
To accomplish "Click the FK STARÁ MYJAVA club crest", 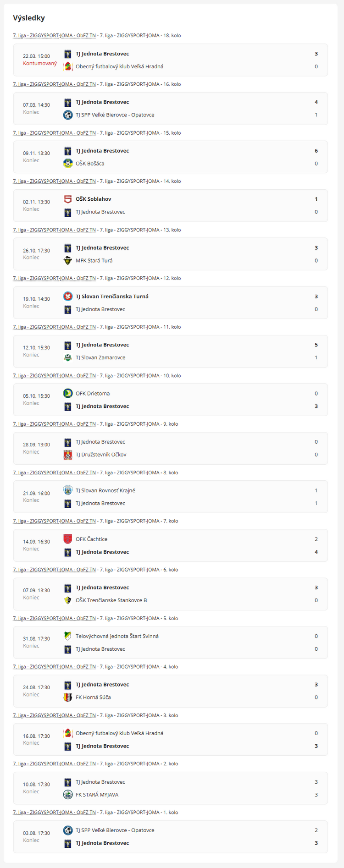I will click(x=68, y=795).
